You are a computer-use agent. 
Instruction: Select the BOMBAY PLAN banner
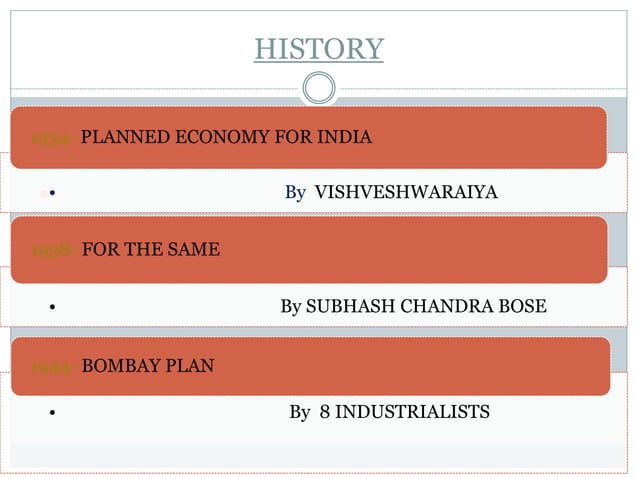tap(310, 366)
